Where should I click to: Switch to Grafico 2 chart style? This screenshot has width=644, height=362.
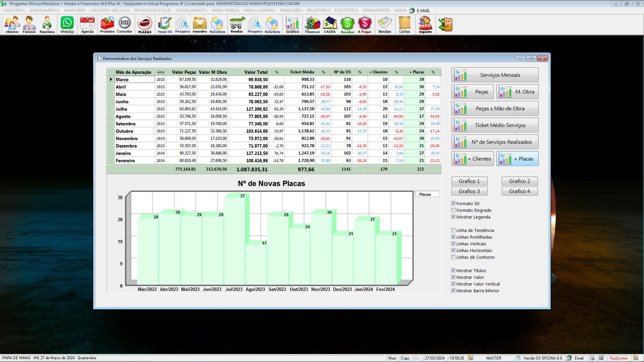point(520,181)
